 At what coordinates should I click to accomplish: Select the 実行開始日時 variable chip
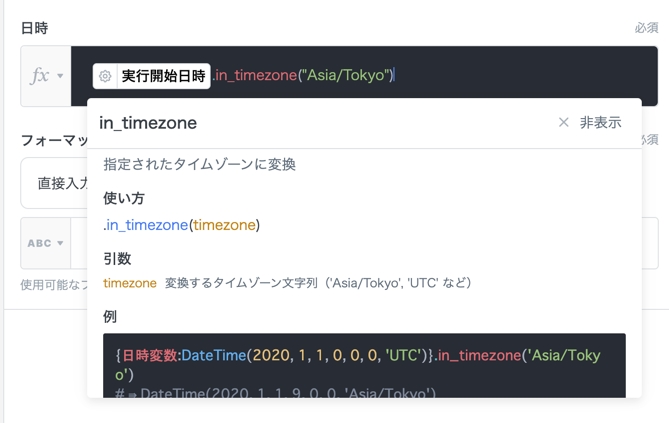coord(163,76)
